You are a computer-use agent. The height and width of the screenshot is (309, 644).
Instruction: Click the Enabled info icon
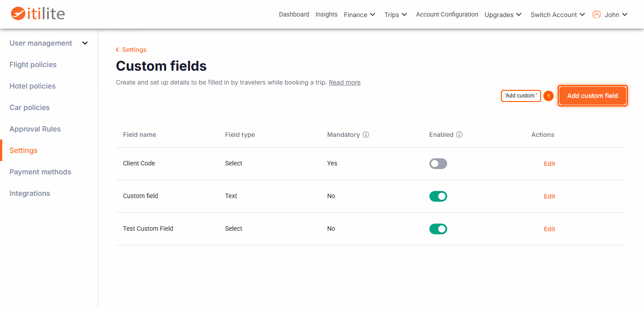coord(459,135)
